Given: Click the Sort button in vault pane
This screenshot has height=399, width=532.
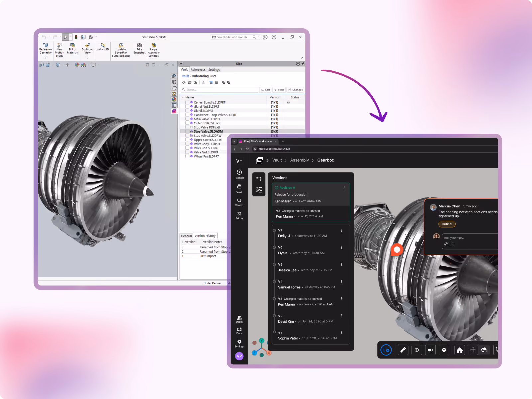Looking at the screenshot, I should coord(265,90).
